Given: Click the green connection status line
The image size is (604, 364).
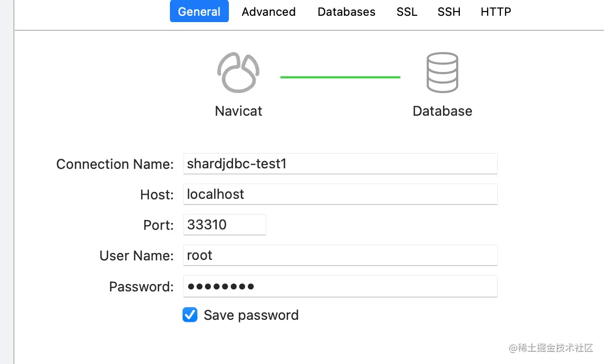Looking at the screenshot, I should coord(340,77).
